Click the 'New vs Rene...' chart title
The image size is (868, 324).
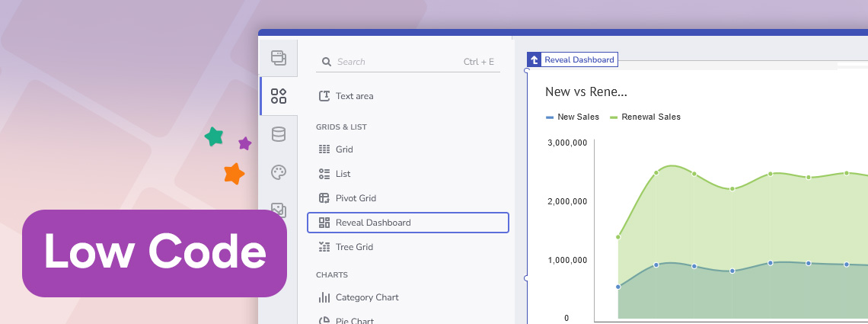click(x=586, y=92)
